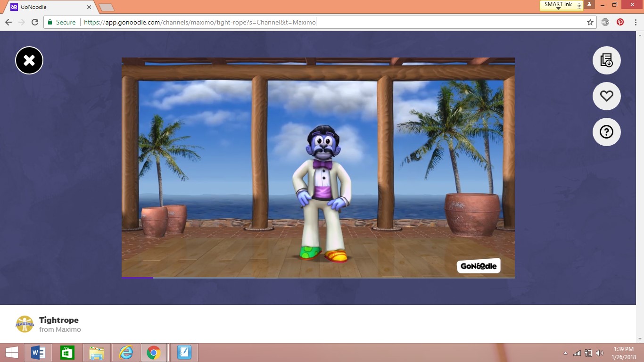The image size is (644, 362).
Task: Open the network signal tray icon
Action: click(577, 353)
